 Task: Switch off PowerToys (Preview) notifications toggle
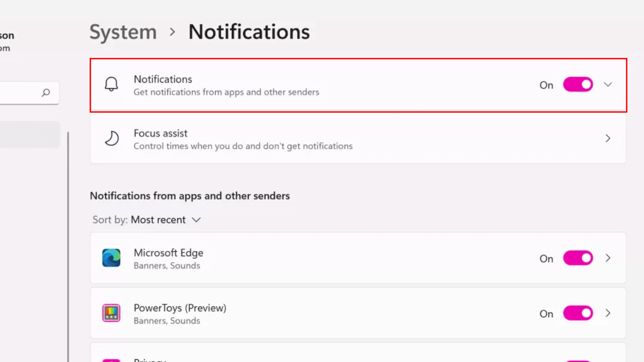point(577,313)
